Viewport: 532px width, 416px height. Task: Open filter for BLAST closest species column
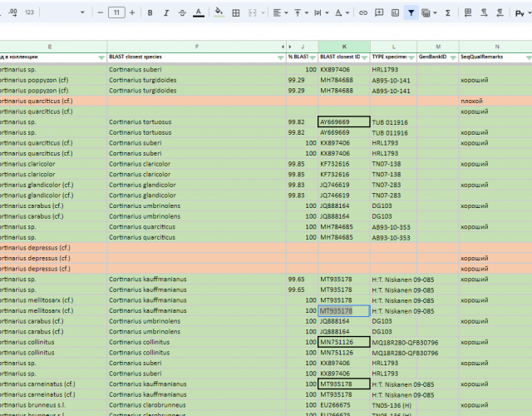point(279,57)
